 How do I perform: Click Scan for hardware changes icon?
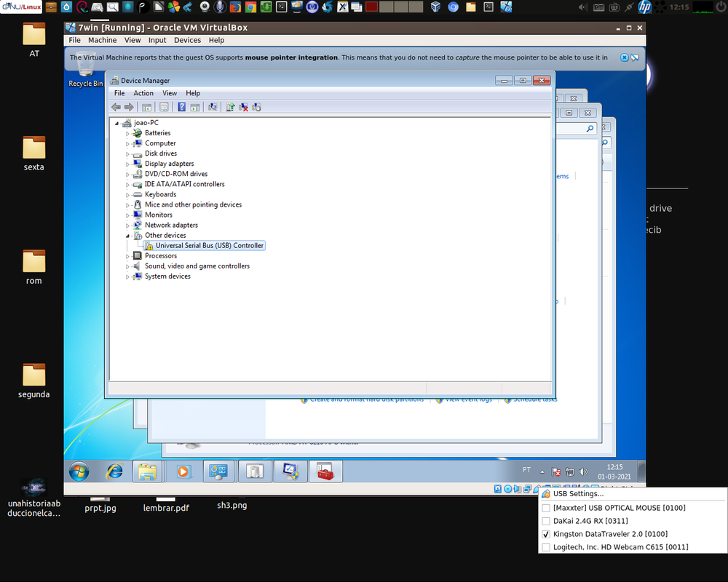click(213, 107)
